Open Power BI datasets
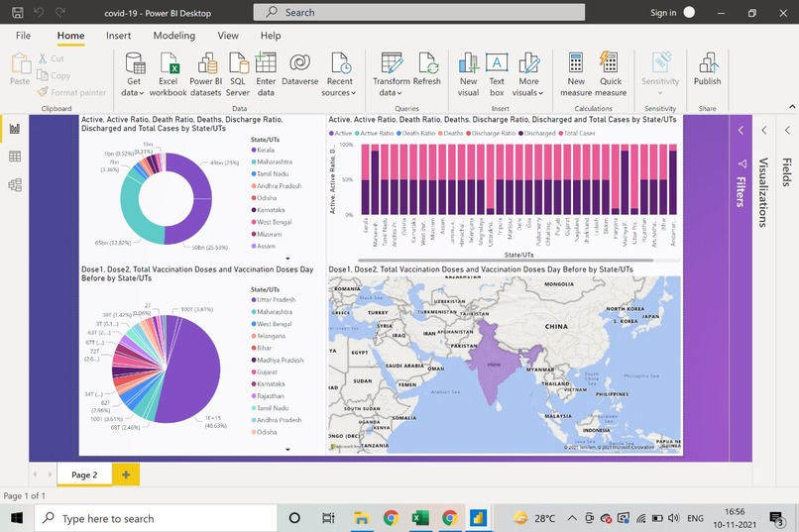The image size is (799, 532). tap(206, 74)
